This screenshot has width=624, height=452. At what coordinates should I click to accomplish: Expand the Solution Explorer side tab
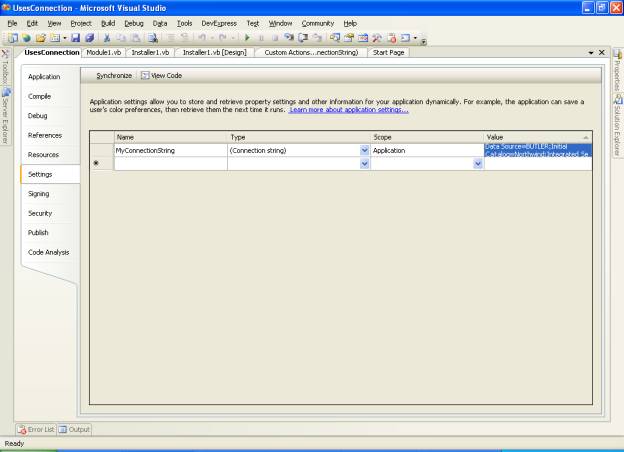[x=618, y=126]
